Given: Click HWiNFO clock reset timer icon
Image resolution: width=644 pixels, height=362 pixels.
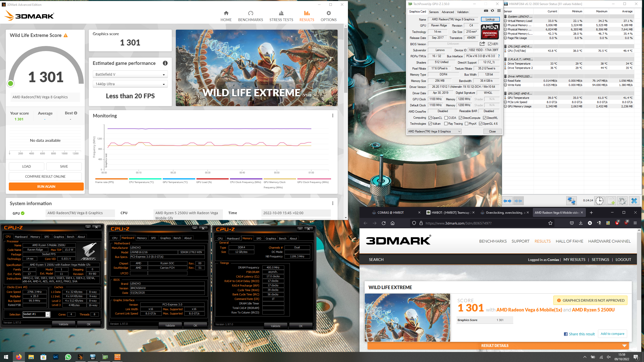Looking at the screenshot, I should pyautogui.click(x=599, y=201).
